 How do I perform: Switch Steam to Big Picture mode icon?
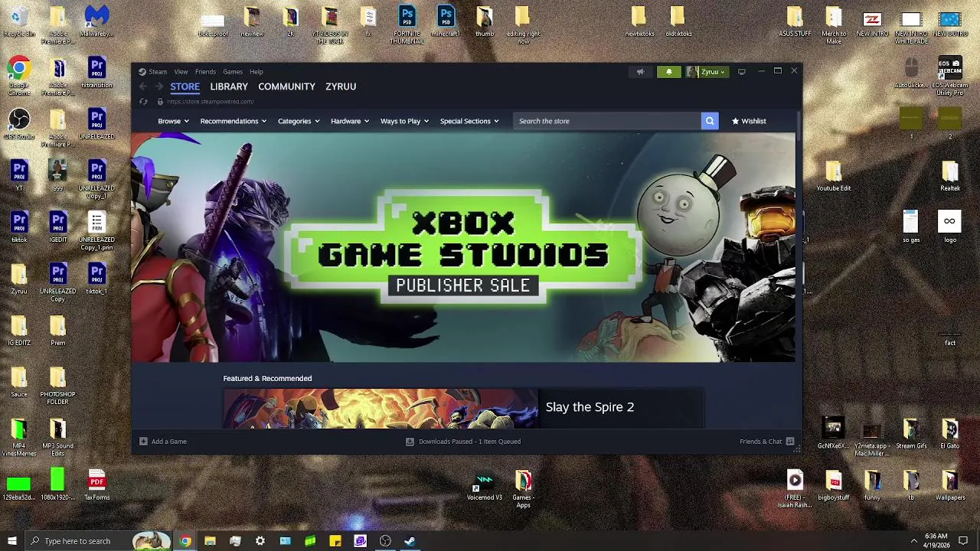click(x=741, y=72)
